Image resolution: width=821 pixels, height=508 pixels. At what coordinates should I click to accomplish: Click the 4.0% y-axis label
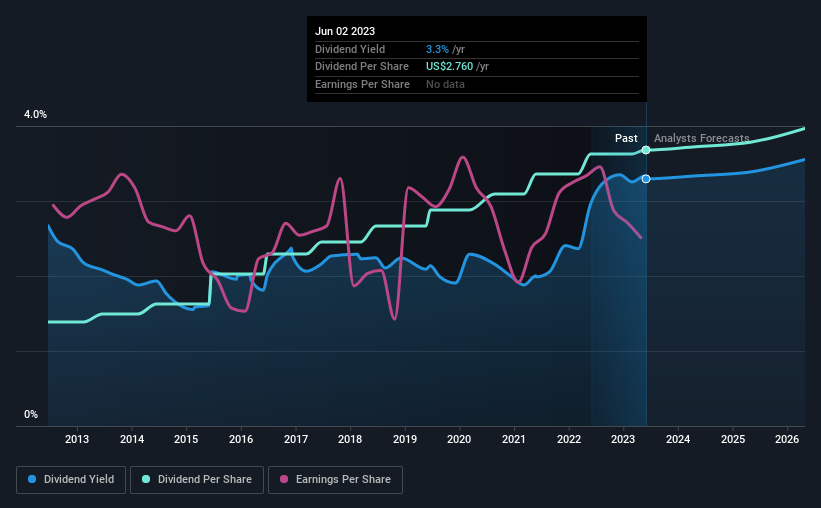(35, 114)
